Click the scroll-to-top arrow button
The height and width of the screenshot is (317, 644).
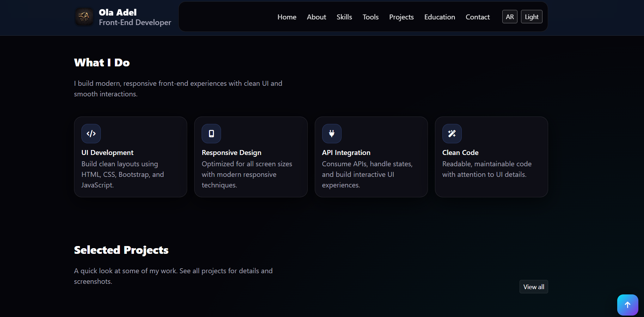pyautogui.click(x=627, y=305)
